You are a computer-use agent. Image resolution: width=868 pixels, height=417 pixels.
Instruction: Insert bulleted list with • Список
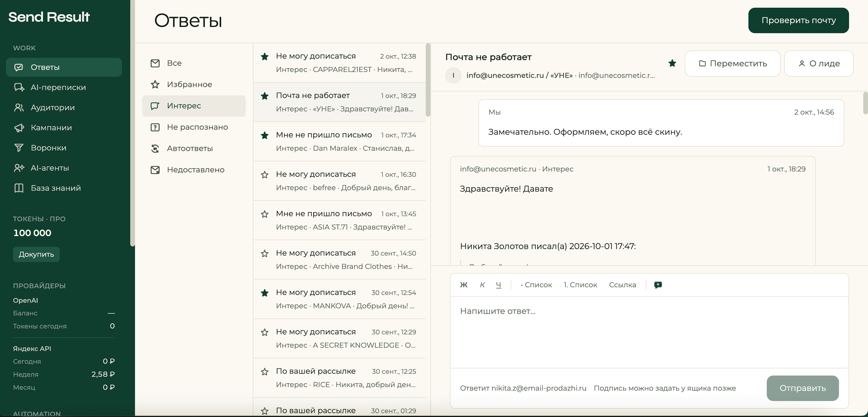click(x=536, y=285)
